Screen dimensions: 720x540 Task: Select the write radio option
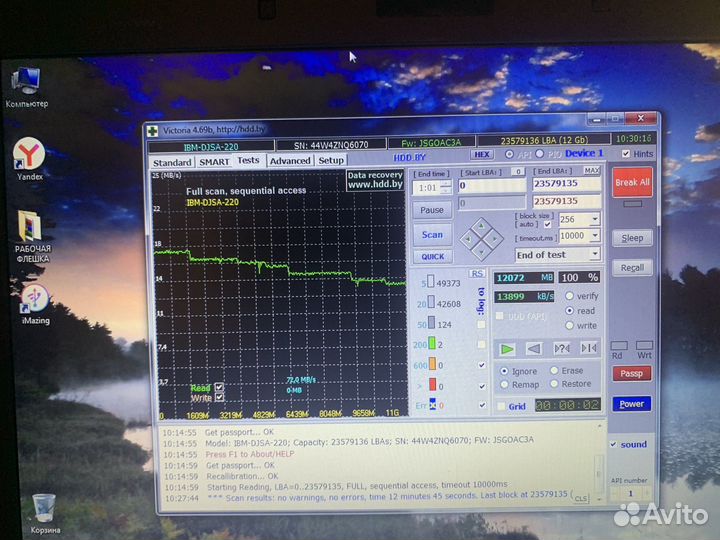[x=569, y=326]
